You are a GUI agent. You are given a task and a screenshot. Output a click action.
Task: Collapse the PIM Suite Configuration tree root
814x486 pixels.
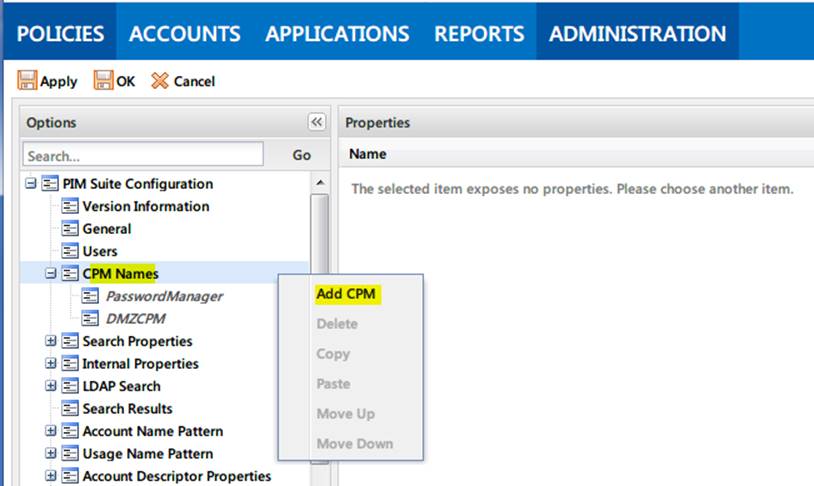pos(31,183)
